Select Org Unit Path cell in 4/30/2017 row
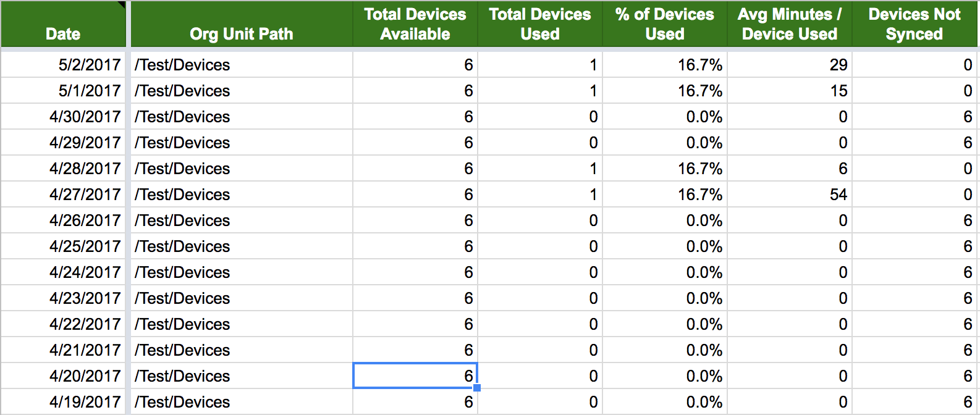Viewport: 980px width, 415px height. coord(241,117)
